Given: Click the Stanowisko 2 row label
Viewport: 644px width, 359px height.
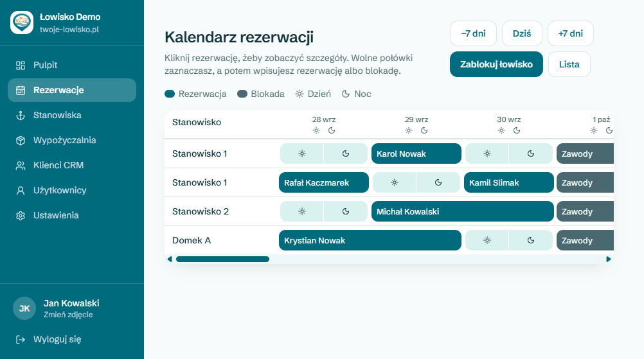Looking at the screenshot, I should coord(201,211).
